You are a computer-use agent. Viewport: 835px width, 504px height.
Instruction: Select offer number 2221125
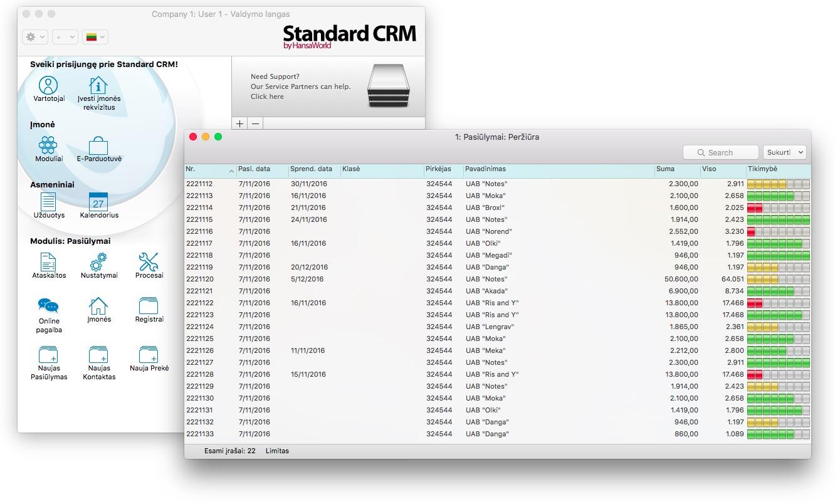click(199, 339)
